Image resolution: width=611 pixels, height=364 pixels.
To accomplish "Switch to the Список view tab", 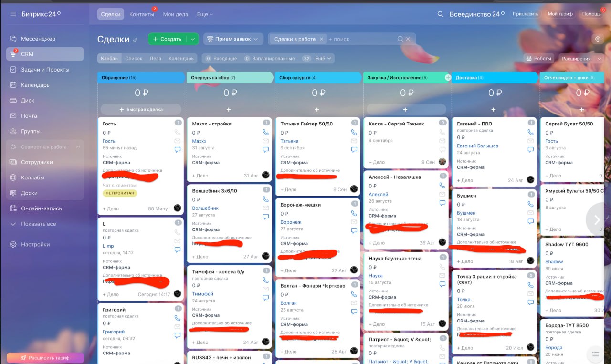I will click(134, 58).
